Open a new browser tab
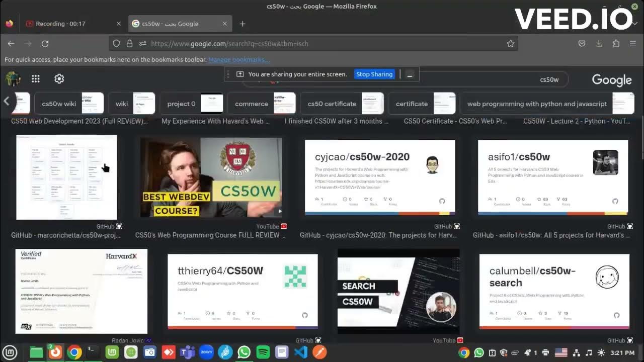The image size is (644, 362). (243, 24)
